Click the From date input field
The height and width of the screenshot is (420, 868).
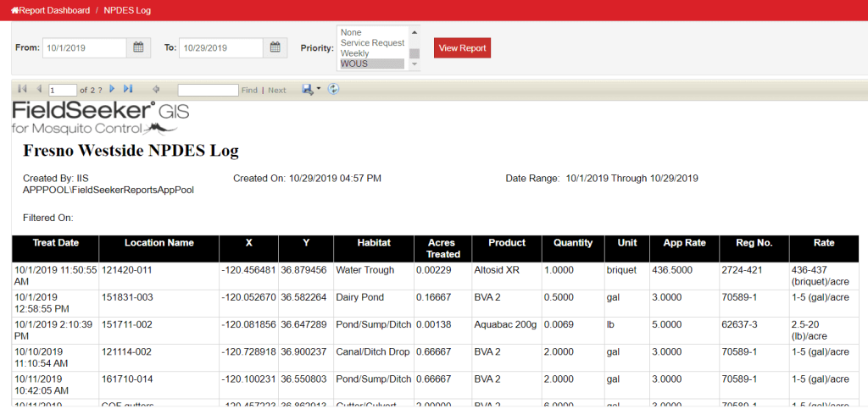click(x=85, y=48)
